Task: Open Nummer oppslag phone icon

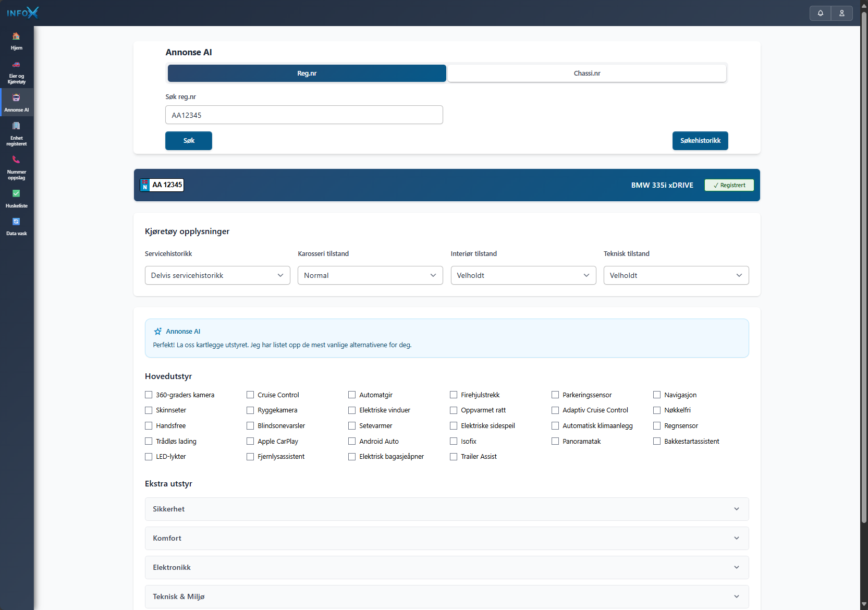Action: pos(16,160)
